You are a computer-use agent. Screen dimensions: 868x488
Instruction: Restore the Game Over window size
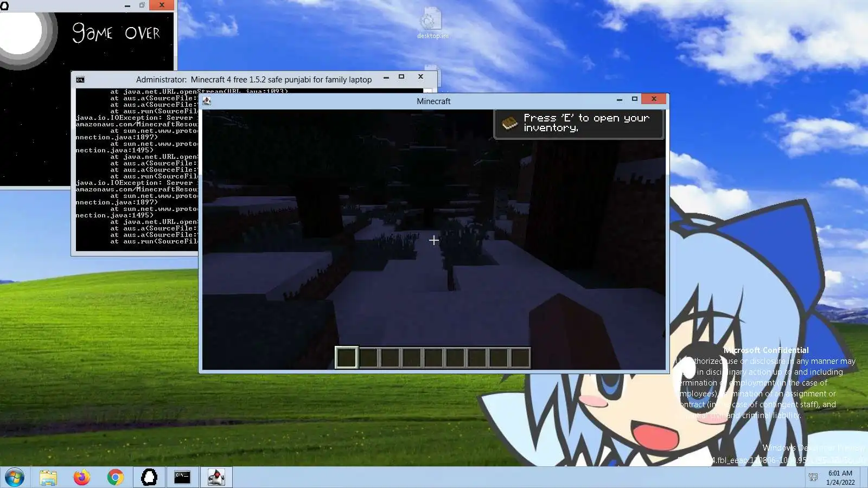pyautogui.click(x=142, y=5)
